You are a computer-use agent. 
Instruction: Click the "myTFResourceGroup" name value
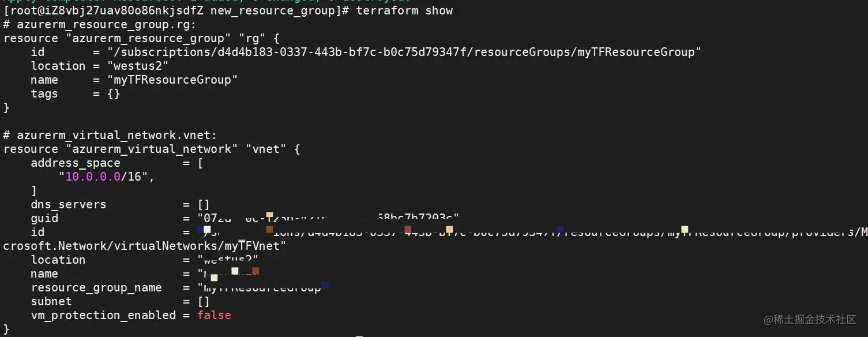click(172, 80)
